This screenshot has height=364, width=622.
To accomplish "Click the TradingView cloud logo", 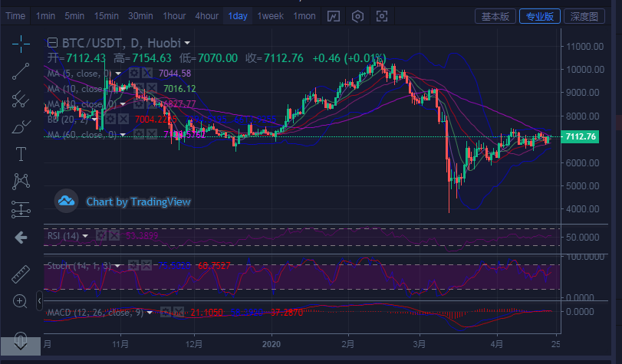I will tap(66, 201).
